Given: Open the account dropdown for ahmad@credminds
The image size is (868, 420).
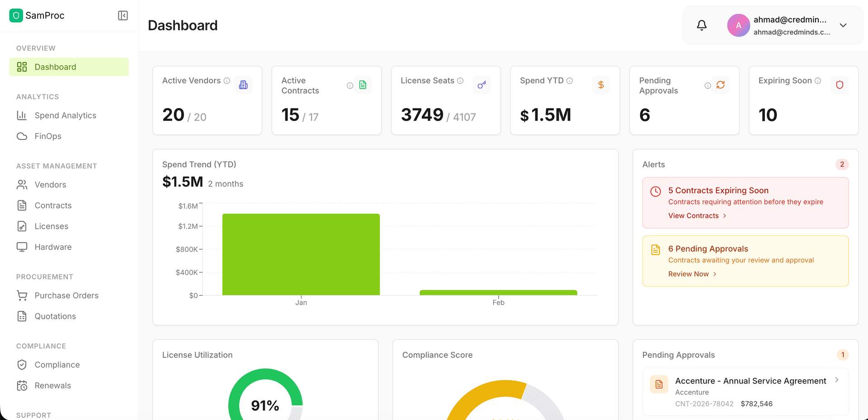Looking at the screenshot, I should pos(843,25).
